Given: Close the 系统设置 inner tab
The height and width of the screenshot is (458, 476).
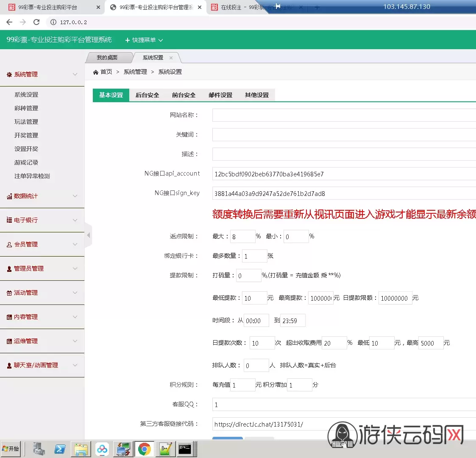Looking at the screenshot, I should coord(171,58).
